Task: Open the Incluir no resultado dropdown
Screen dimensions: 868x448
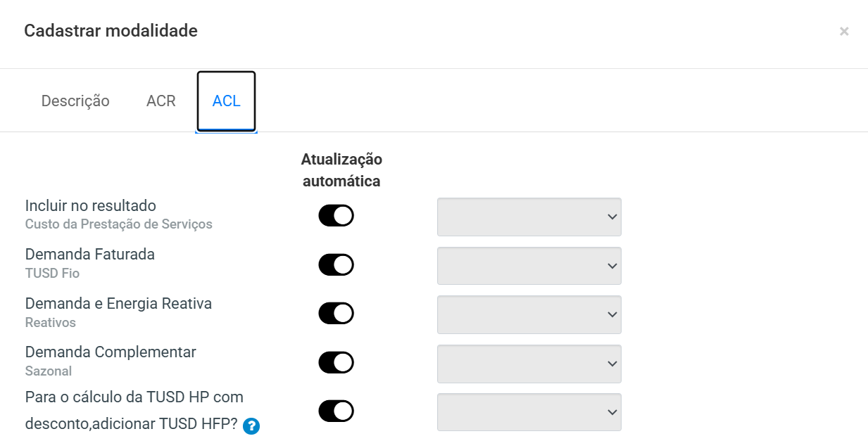Action: point(529,217)
